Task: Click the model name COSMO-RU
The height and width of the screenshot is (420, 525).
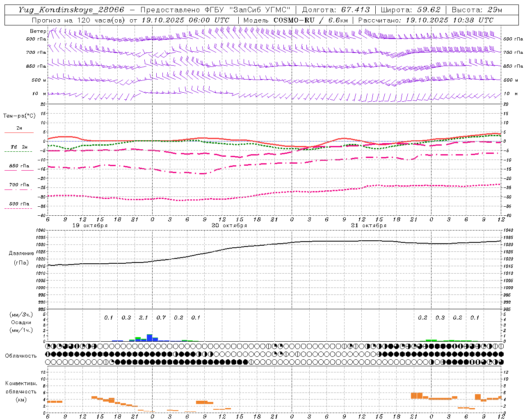Action: pos(294,20)
